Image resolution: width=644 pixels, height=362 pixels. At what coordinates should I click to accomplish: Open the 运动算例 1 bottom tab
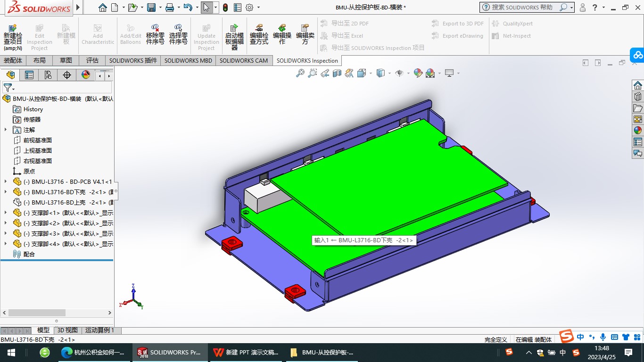(99, 330)
